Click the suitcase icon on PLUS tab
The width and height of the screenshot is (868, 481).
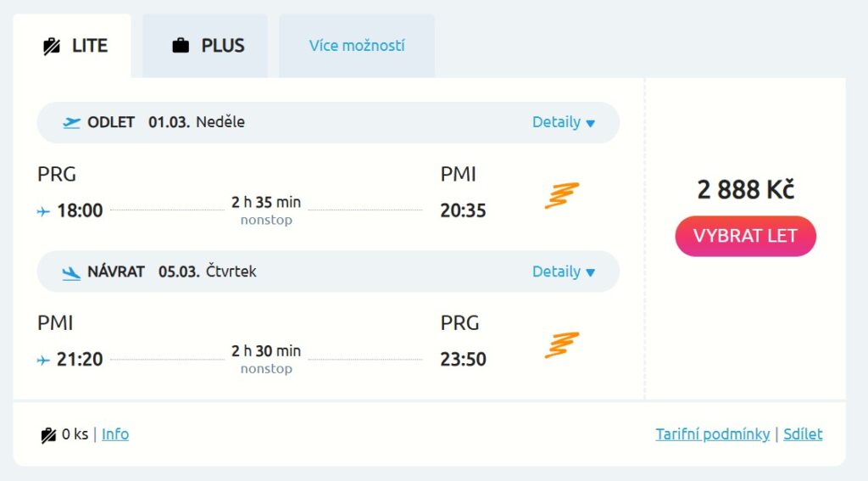(x=181, y=46)
